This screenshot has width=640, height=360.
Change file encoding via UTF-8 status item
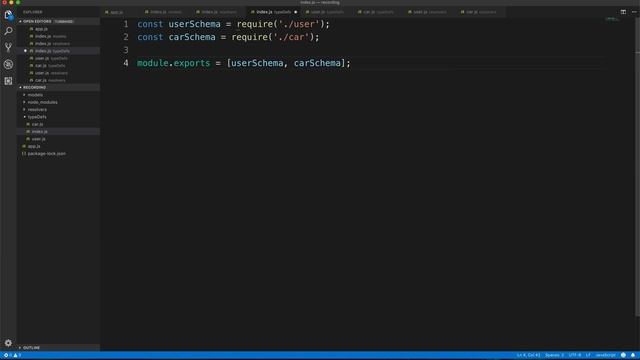coord(575,355)
